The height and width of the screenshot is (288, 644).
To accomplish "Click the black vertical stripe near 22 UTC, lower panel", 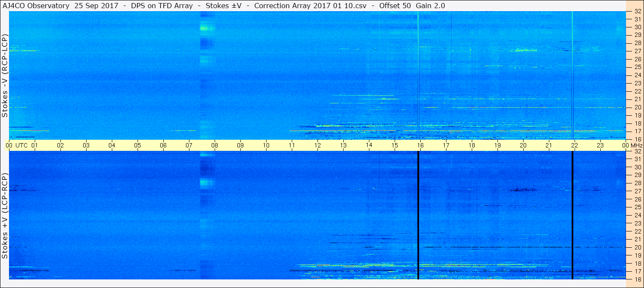I will pos(572,215).
